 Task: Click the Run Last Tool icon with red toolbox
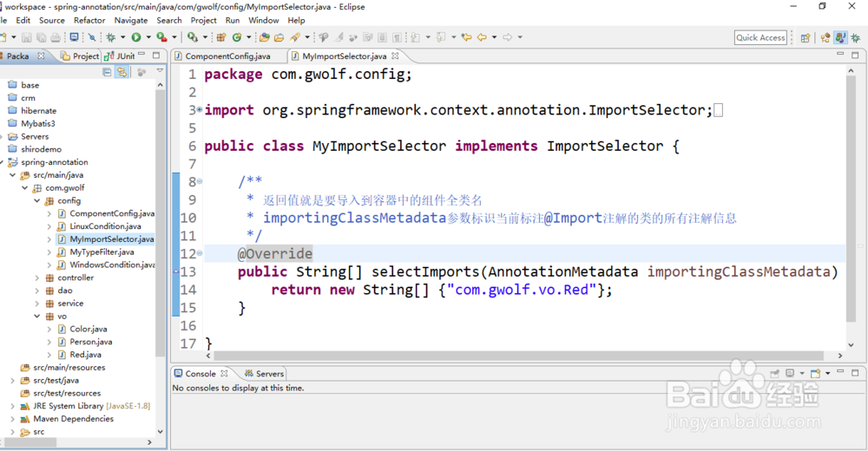[x=161, y=37]
